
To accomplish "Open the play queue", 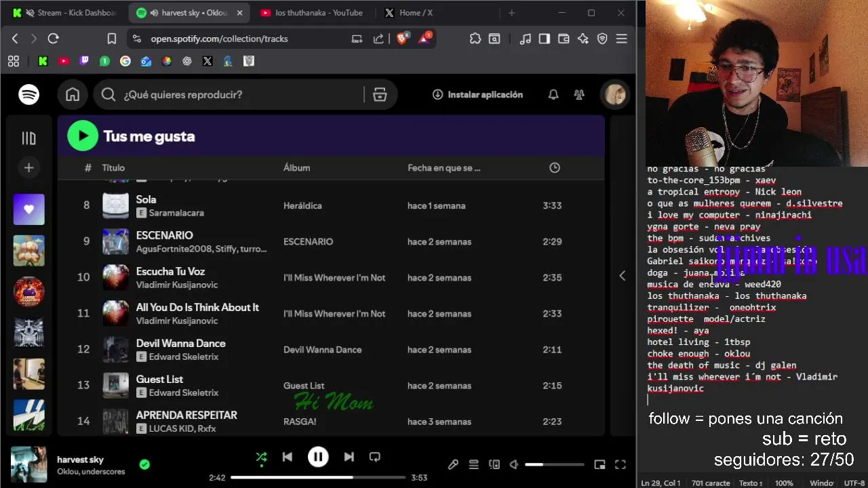I will [474, 465].
